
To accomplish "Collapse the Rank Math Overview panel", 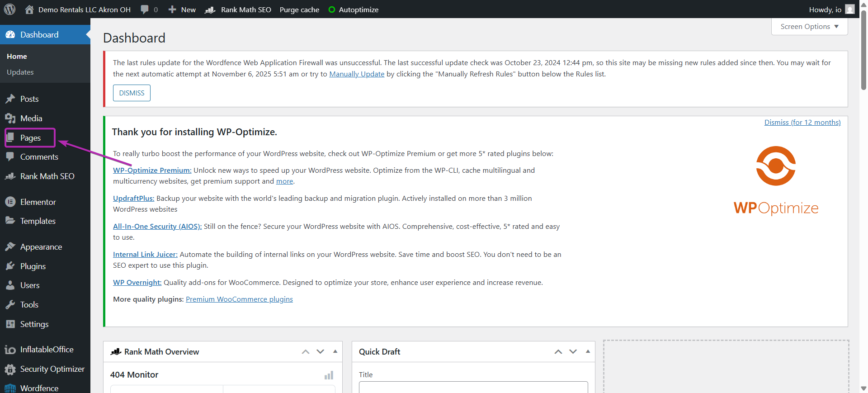I will [335, 351].
